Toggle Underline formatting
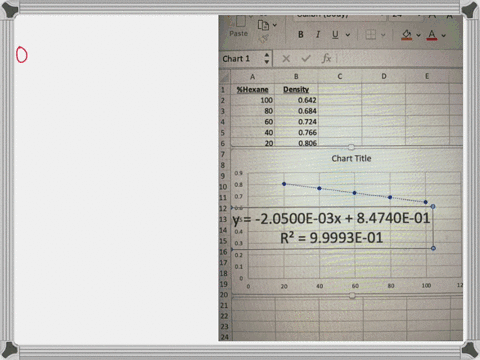This screenshot has width=480, height=360. [x=335, y=35]
